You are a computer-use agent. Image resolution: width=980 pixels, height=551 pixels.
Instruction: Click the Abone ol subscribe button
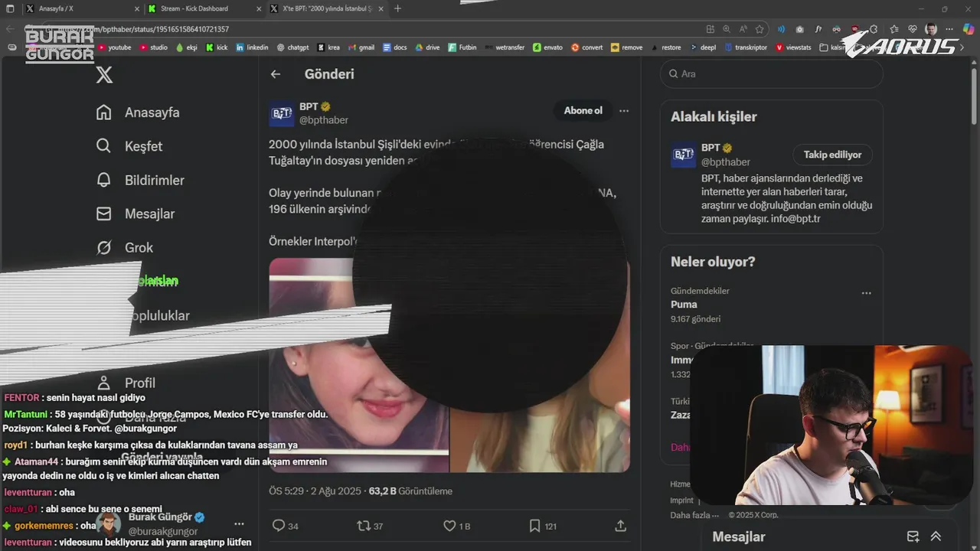(583, 111)
